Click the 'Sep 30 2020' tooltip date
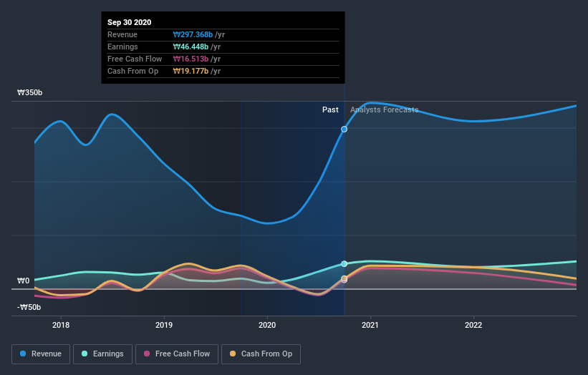Viewport: 588px width, 375px height. point(130,22)
